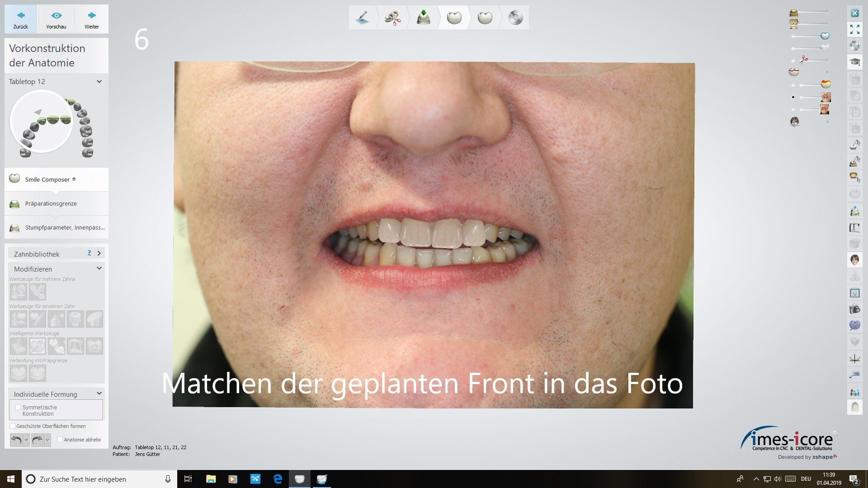Open Stumpfparameter, Innenpass step
868x488 pixels.
coord(64,228)
